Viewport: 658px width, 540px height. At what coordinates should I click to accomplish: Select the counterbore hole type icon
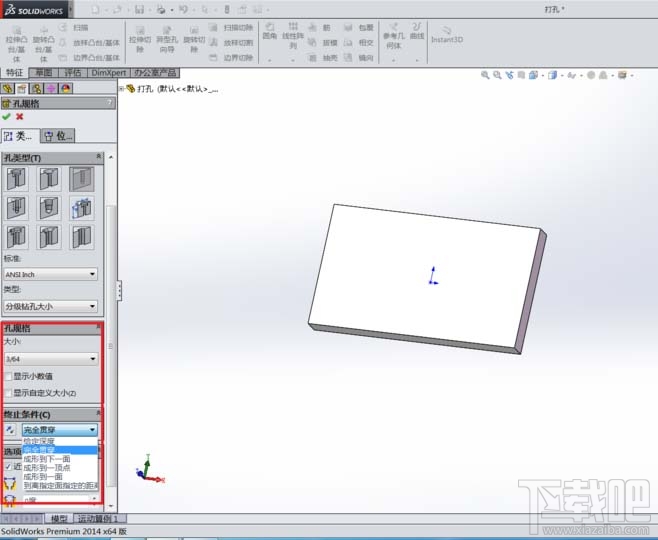[17, 178]
